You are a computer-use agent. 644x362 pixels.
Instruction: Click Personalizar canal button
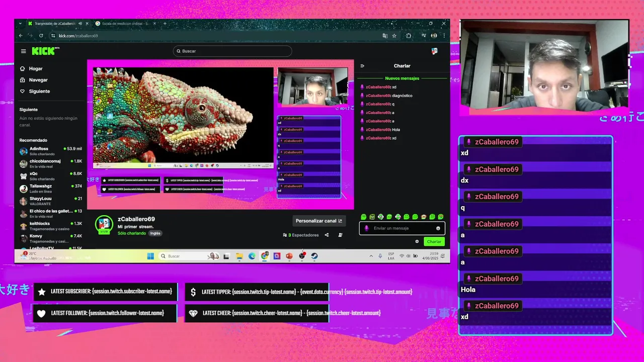[x=319, y=221]
